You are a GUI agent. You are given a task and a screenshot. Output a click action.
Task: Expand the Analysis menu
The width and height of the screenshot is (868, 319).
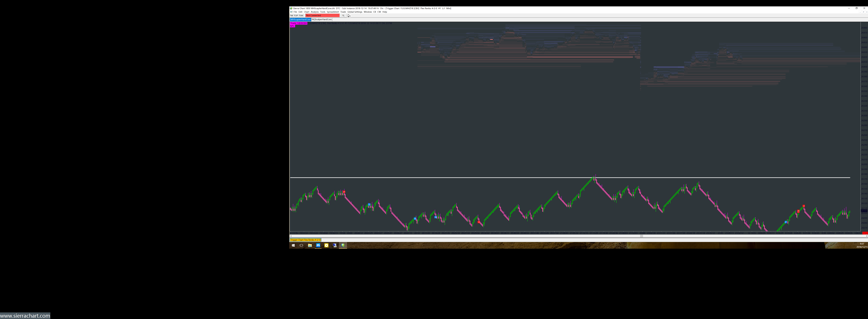[x=314, y=12]
